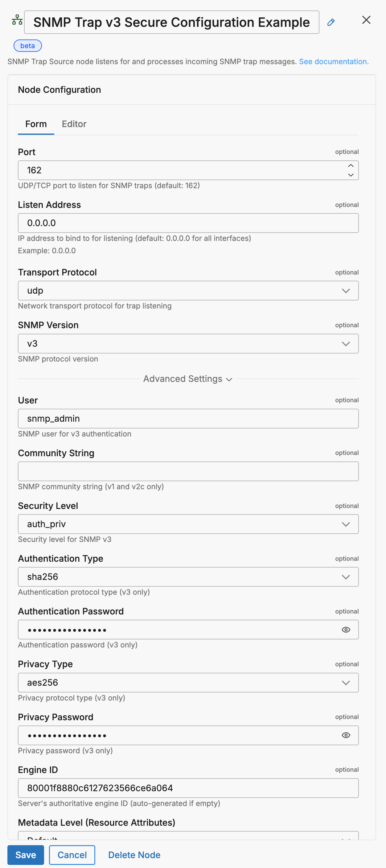
Task: Switch to the Editor tab
Action: [74, 124]
